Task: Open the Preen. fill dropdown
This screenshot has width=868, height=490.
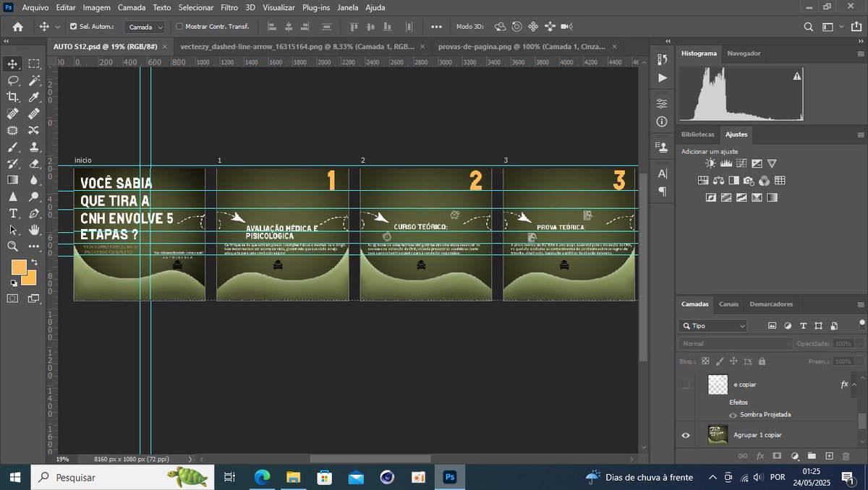Action: tap(859, 361)
